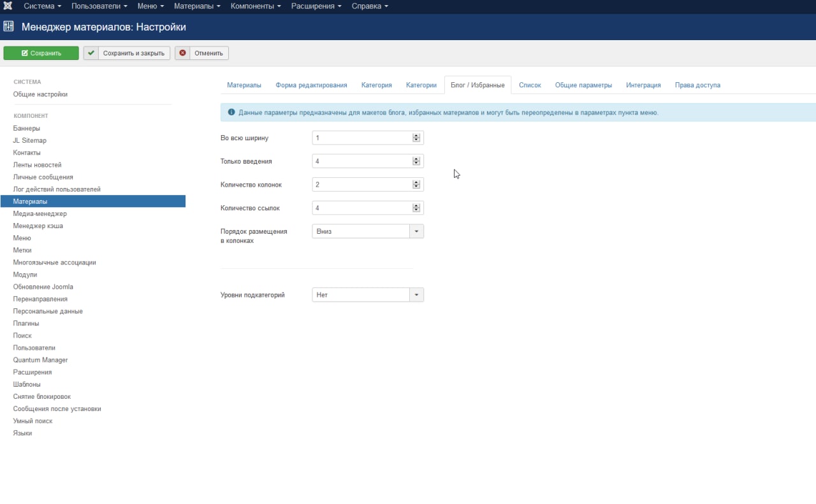The image size is (816, 504).
Task: Click the stepper arrows for Количество колонок
Action: click(416, 185)
